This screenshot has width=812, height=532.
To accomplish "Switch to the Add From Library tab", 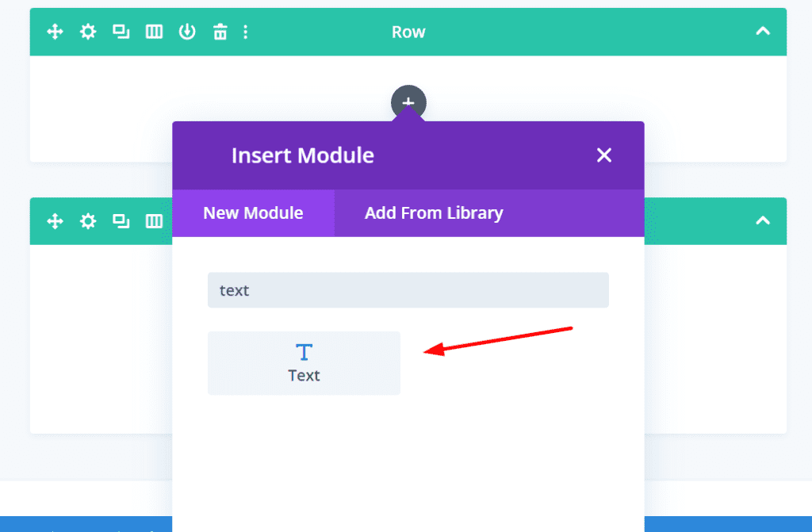I will 434,213.
